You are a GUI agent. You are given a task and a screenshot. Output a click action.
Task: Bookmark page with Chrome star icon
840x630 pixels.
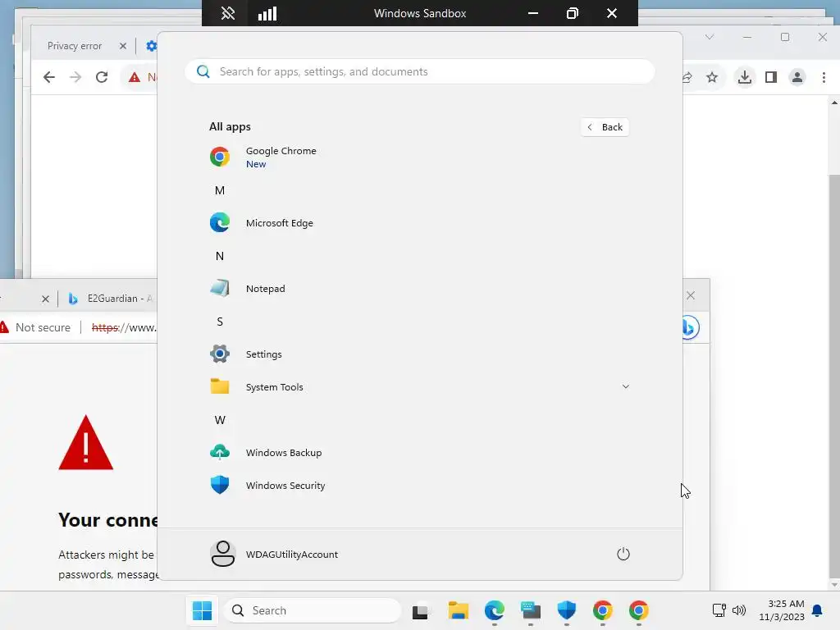coord(712,78)
